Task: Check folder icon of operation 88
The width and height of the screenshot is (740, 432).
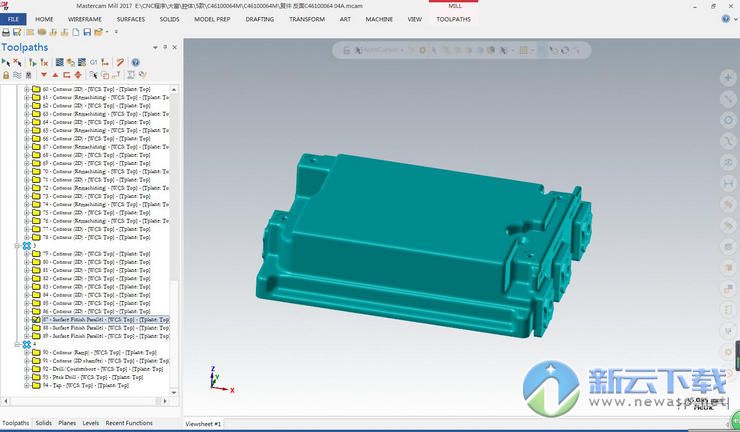Action: point(36,328)
